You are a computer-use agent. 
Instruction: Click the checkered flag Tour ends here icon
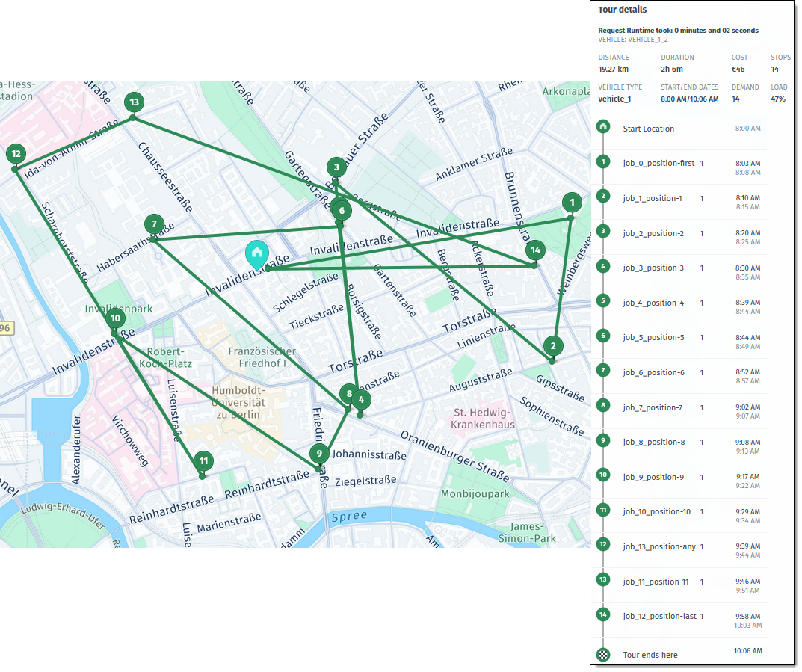tap(603, 654)
